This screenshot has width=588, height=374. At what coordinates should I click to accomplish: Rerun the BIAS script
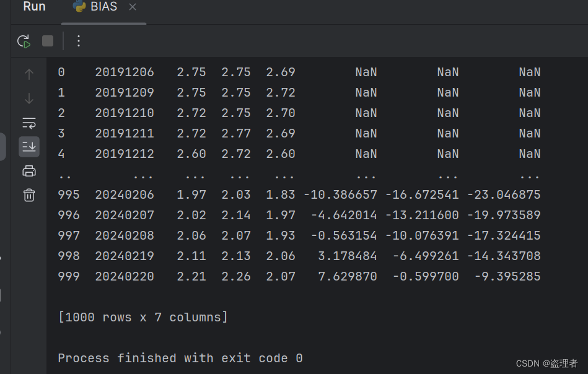[x=24, y=41]
